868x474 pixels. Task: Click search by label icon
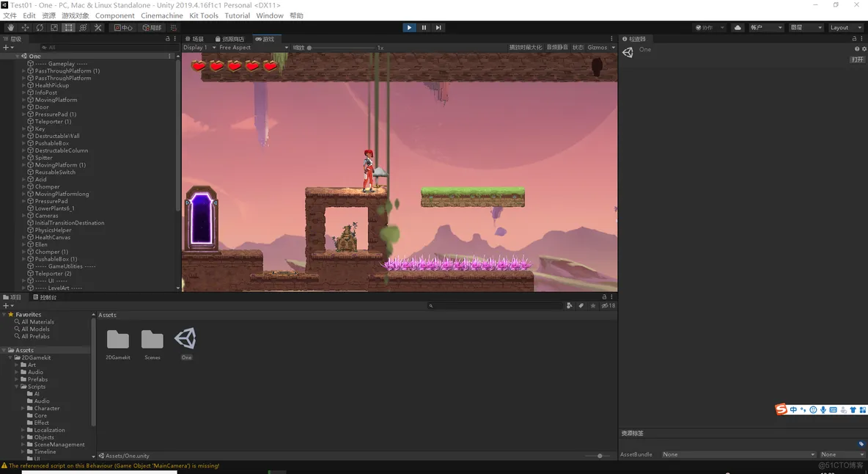(x=581, y=306)
